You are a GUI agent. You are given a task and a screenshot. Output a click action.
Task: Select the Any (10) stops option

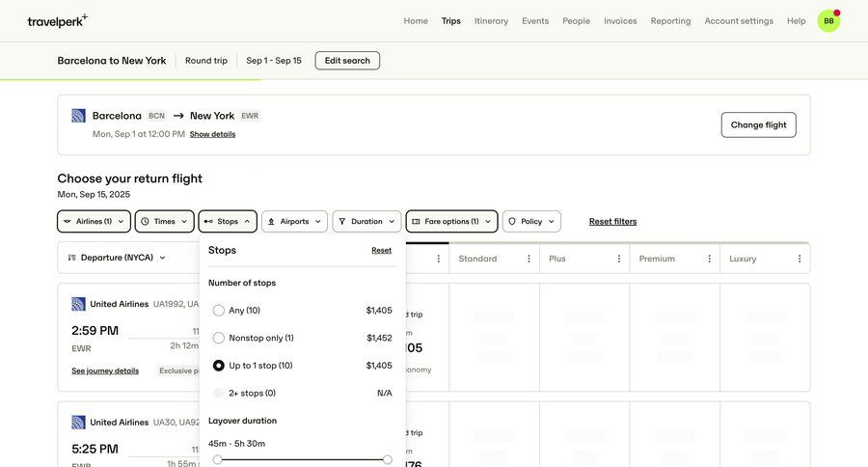tap(219, 311)
